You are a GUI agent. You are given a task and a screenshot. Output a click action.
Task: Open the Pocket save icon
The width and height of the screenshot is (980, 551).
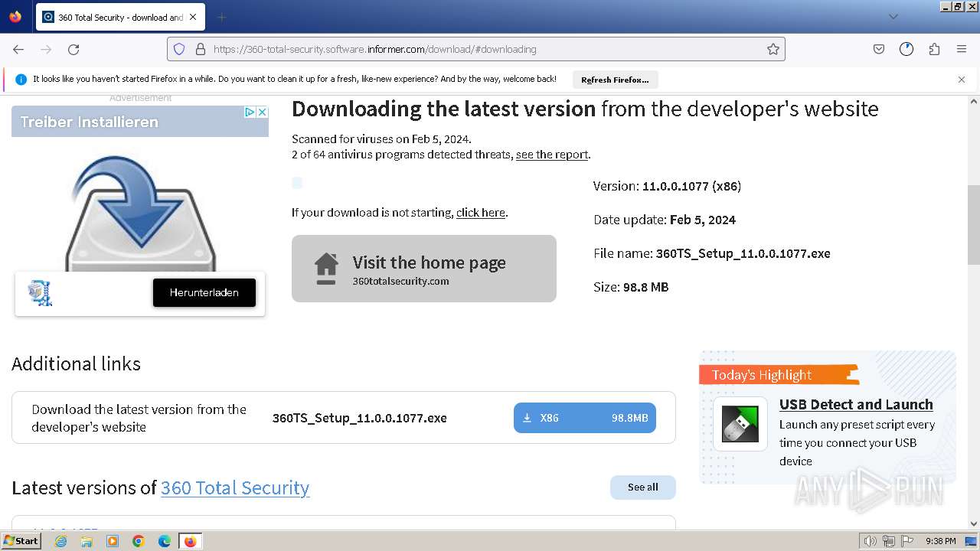coord(879,49)
